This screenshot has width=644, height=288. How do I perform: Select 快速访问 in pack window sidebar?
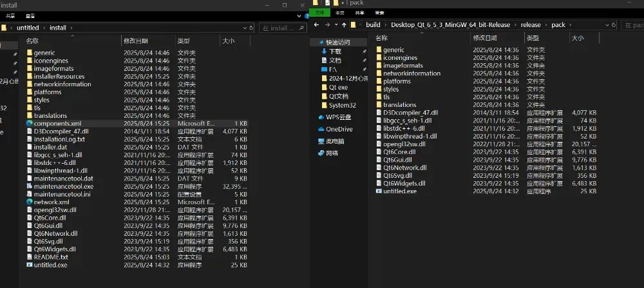(338, 43)
